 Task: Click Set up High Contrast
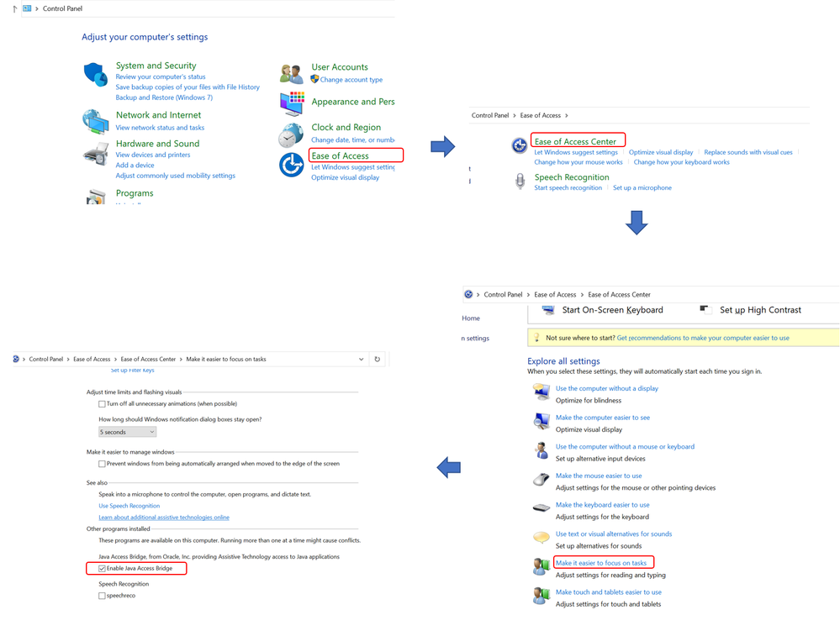pyautogui.click(x=760, y=310)
